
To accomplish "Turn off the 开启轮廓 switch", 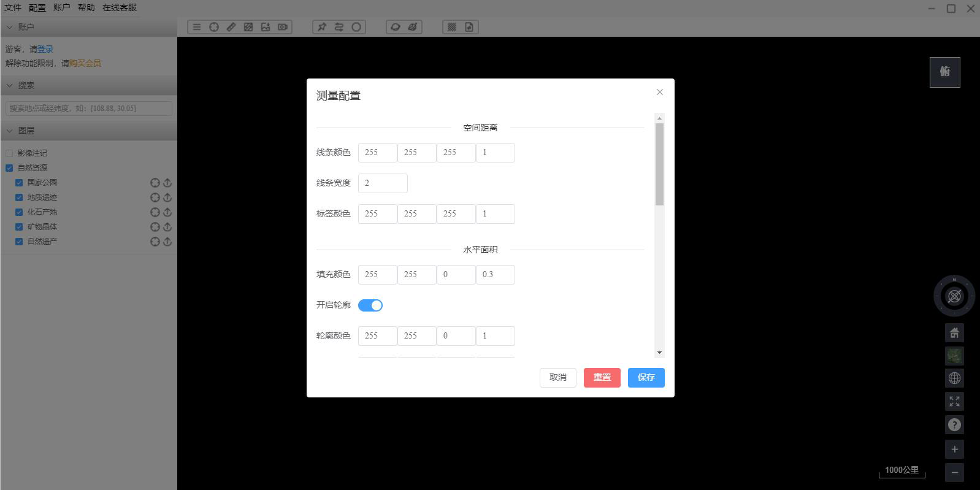I will 370,305.
